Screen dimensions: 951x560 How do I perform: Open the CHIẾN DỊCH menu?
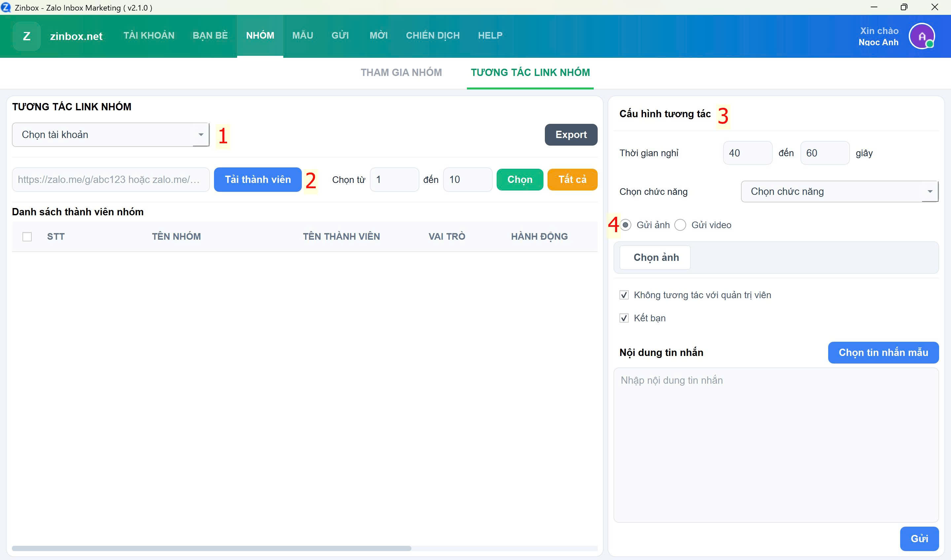[x=433, y=35]
